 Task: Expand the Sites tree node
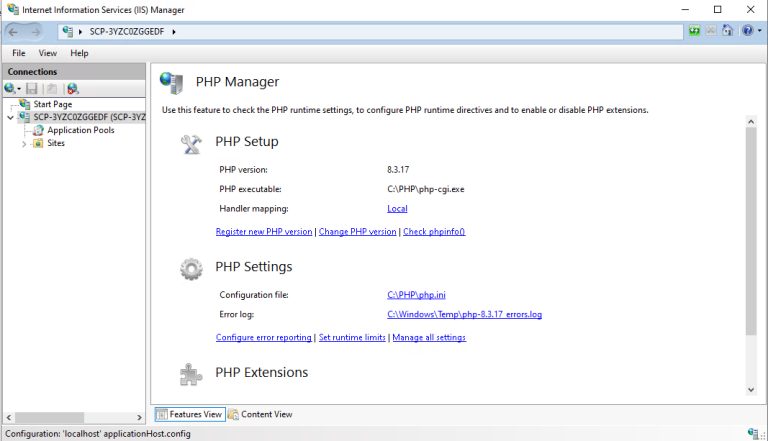coord(24,144)
